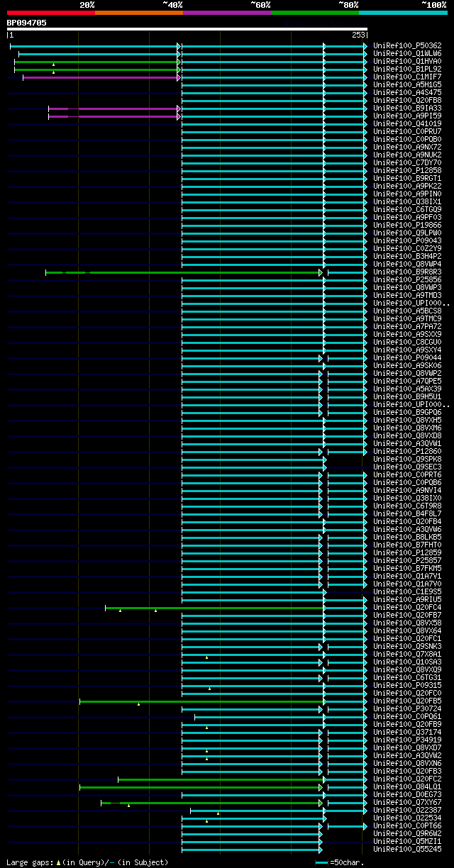Select the UniRef100_A9RIU5 label
This screenshot has height=868, width=454.
pos(407,600)
